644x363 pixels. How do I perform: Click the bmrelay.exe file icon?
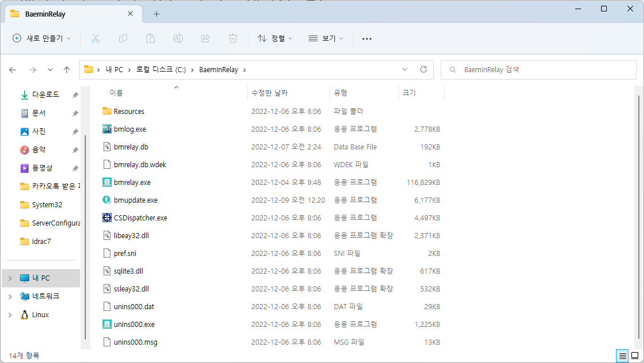(x=107, y=182)
